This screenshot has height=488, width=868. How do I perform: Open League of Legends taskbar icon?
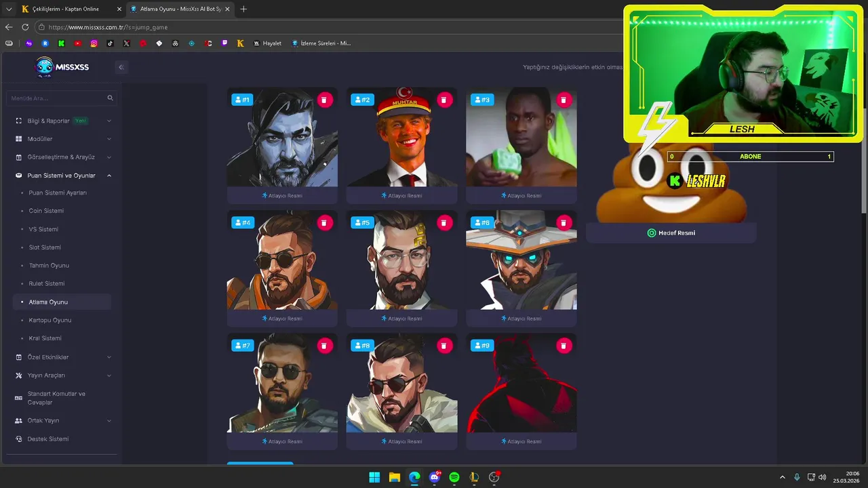[474, 477]
